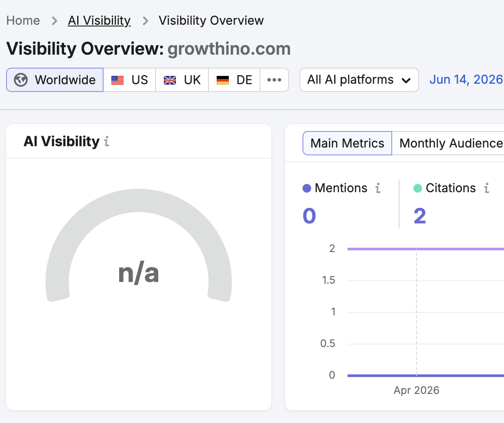Click the Citations metric label
This screenshot has width=504, height=423.
pos(451,188)
